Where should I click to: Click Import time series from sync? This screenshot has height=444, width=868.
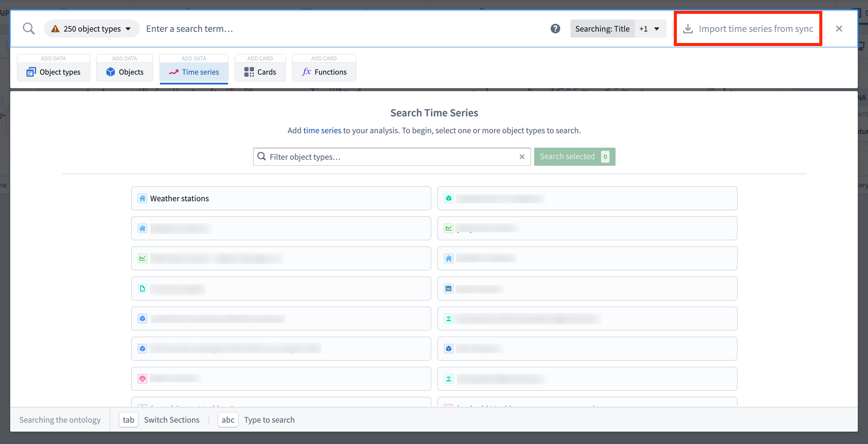[748, 29]
